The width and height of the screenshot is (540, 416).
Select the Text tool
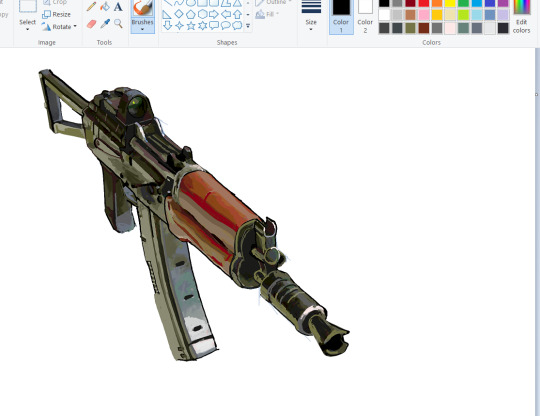(x=118, y=6)
